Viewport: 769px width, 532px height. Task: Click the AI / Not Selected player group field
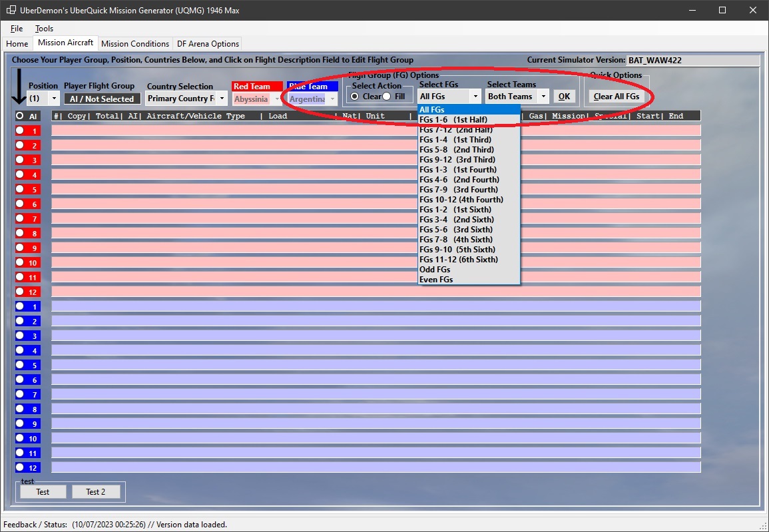pyautogui.click(x=102, y=99)
